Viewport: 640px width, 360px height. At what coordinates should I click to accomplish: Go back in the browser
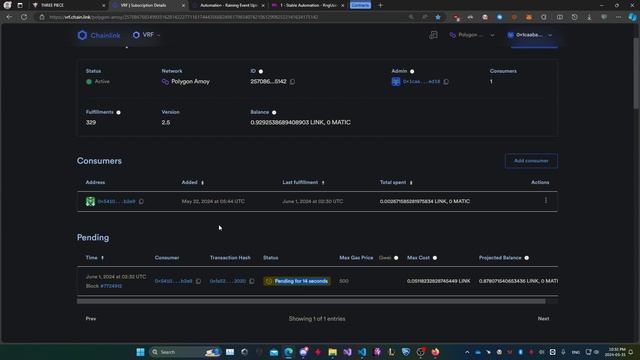coord(9,17)
